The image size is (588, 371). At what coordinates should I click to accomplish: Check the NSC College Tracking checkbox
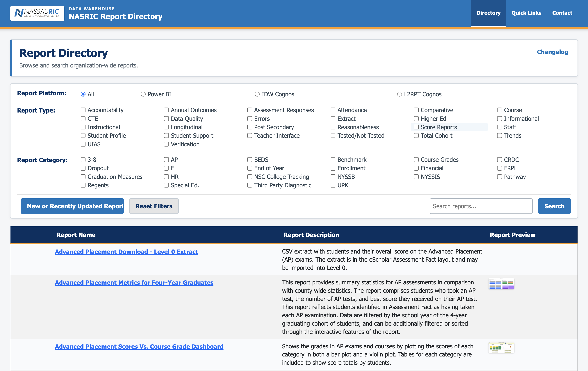coord(250,177)
